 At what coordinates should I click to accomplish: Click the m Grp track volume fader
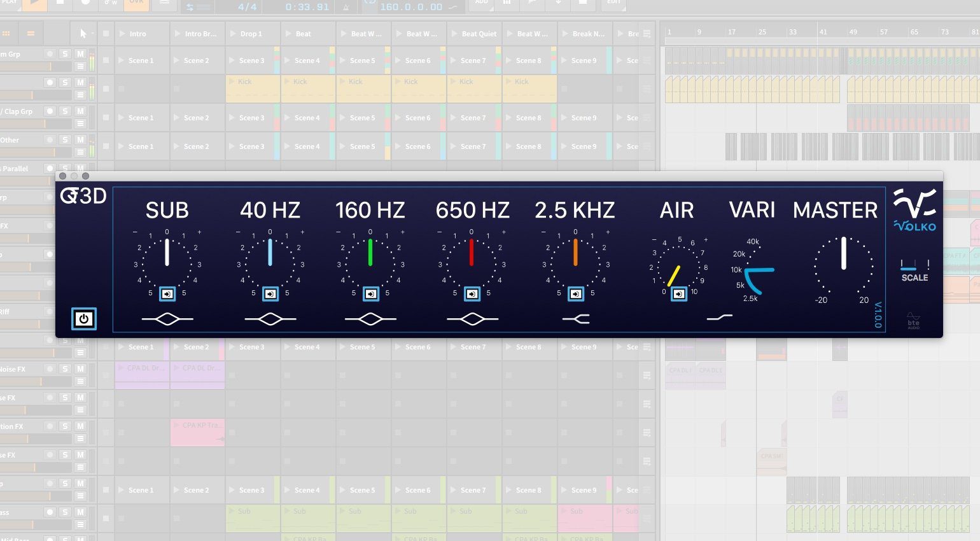coord(35,66)
